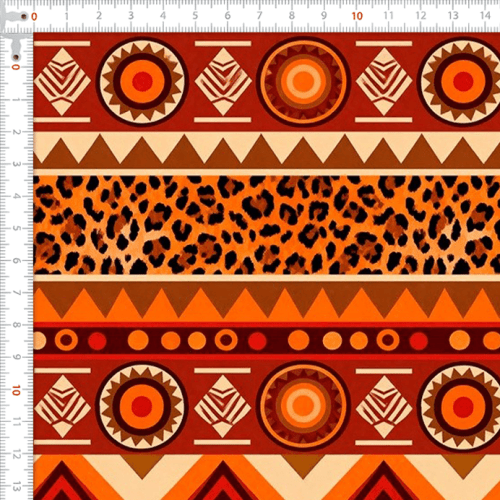Click the number 13 on vertical ruler
Screen dimensions: 500x500
point(16,487)
